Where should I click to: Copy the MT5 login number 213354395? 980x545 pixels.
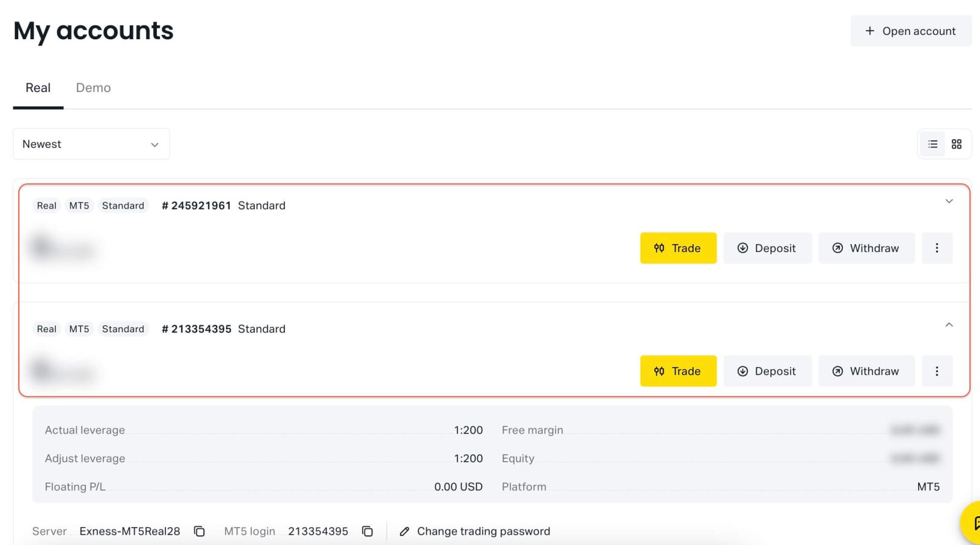click(x=367, y=531)
